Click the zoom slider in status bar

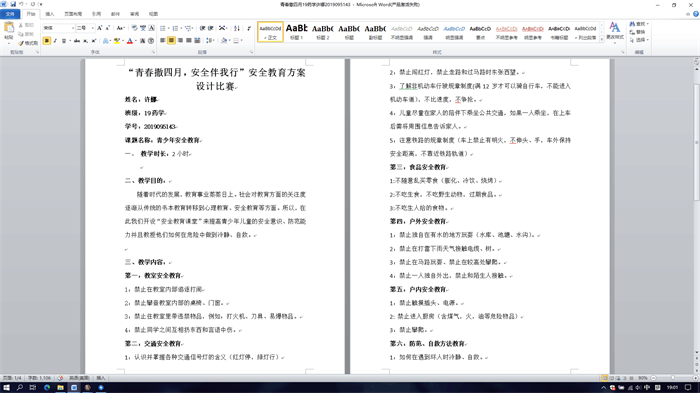click(672, 378)
